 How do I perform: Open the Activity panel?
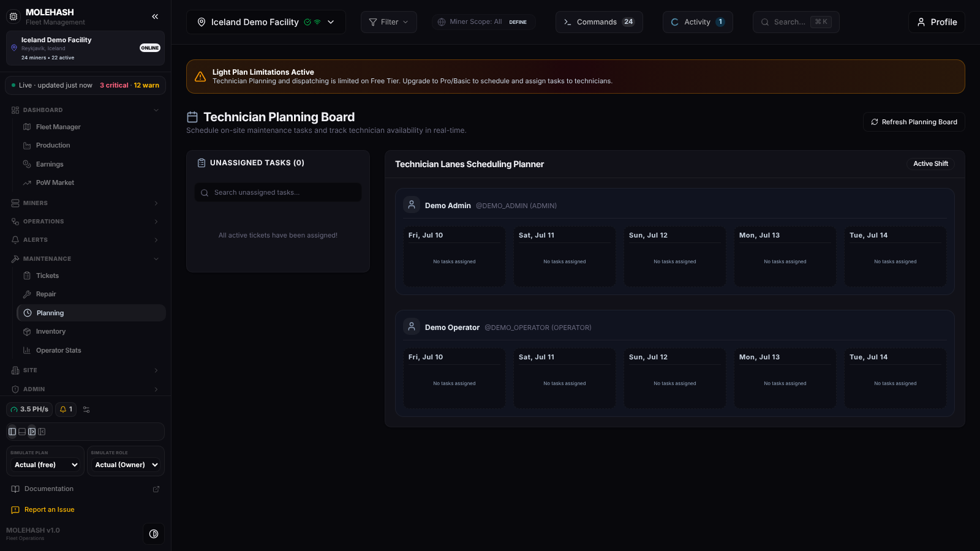[x=698, y=22]
